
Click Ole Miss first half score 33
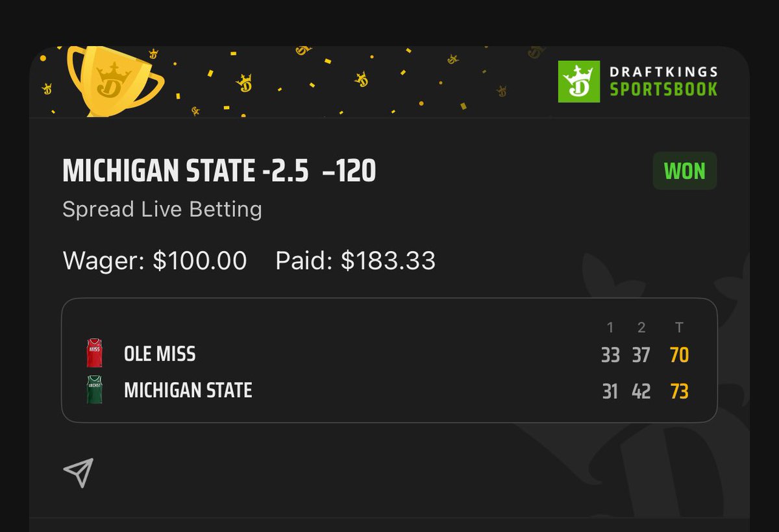click(610, 355)
